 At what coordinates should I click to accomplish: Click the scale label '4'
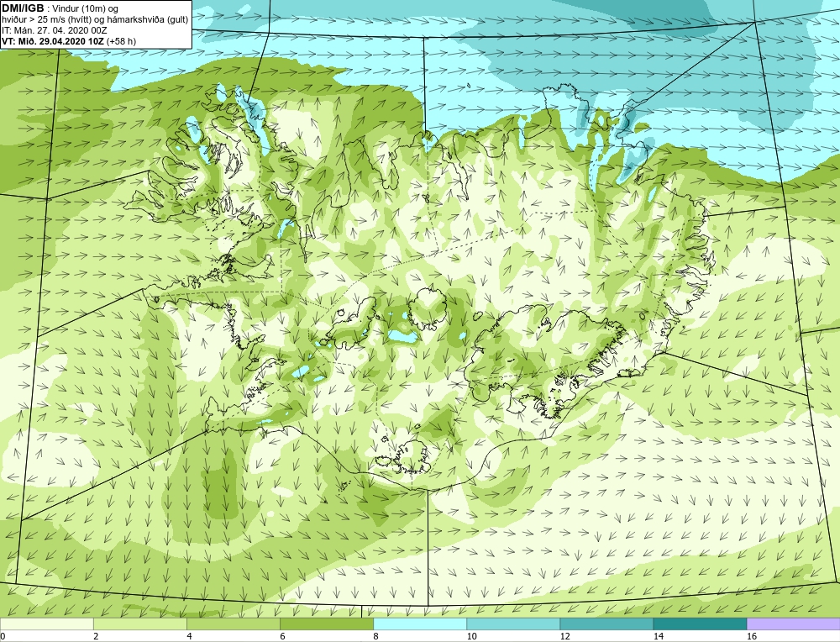190,636
